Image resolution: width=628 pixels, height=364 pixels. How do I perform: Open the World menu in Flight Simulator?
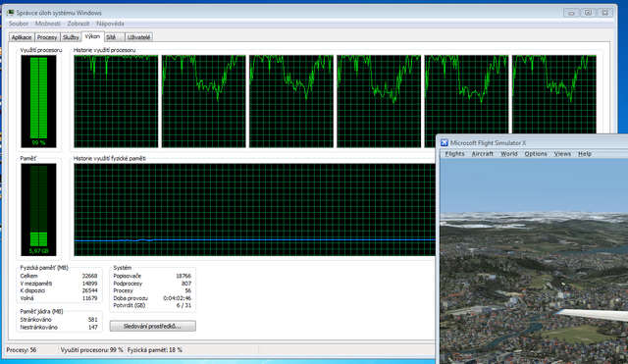[x=509, y=154]
